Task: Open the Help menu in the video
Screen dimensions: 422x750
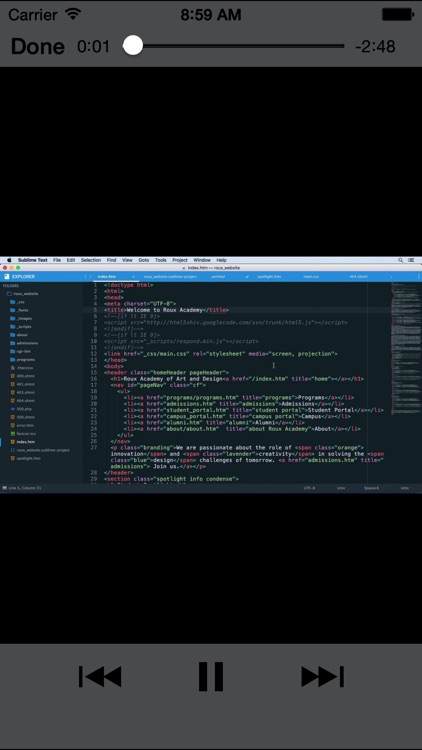Action: pyautogui.click(x=222, y=260)
